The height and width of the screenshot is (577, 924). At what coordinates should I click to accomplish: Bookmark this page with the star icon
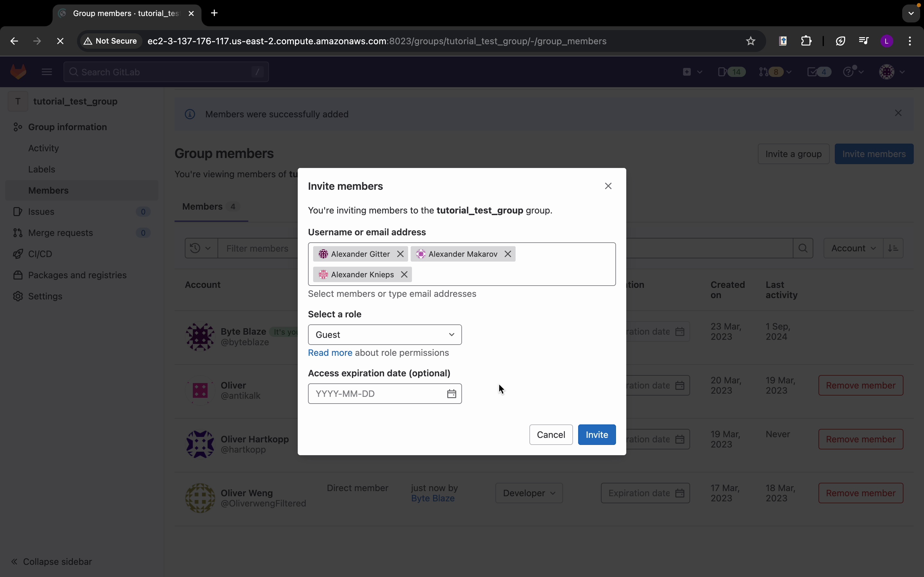point(750,41)
